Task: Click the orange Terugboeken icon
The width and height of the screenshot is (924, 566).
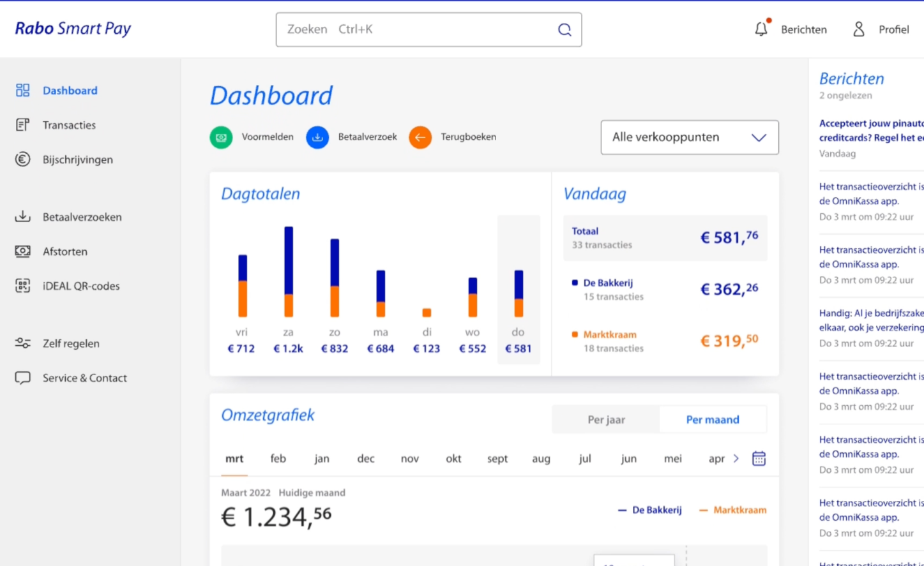Action: tap(420, 137)
